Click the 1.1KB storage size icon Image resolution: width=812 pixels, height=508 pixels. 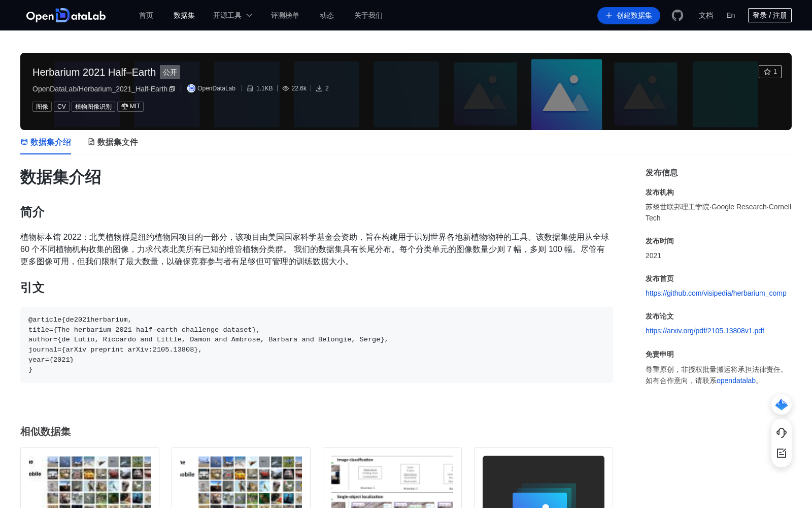[x=250, y=88]
